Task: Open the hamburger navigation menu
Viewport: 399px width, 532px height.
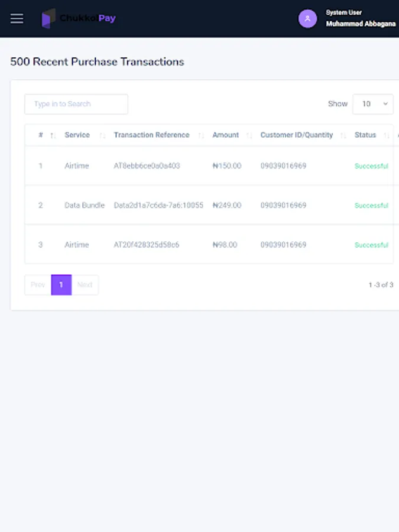Action: [17, 19]
